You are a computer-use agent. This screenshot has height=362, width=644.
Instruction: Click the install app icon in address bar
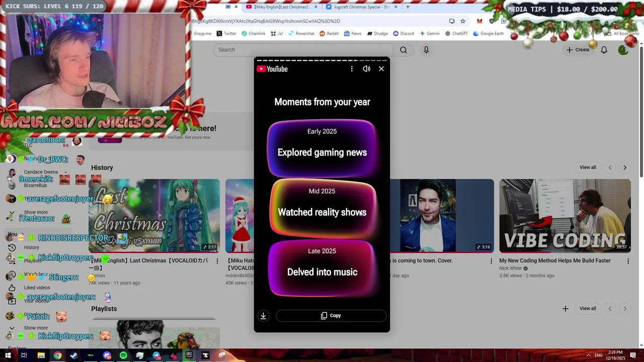pos(452,21)
